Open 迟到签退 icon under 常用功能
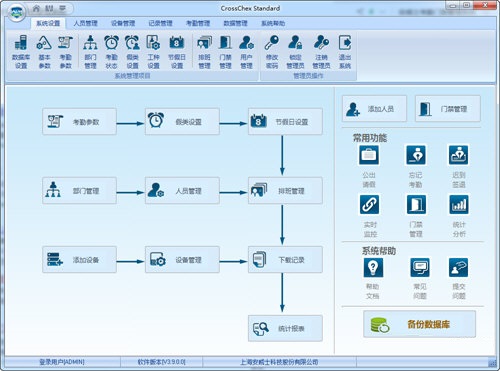This screenshot has height=371, width=500. [x=459, y=155]
